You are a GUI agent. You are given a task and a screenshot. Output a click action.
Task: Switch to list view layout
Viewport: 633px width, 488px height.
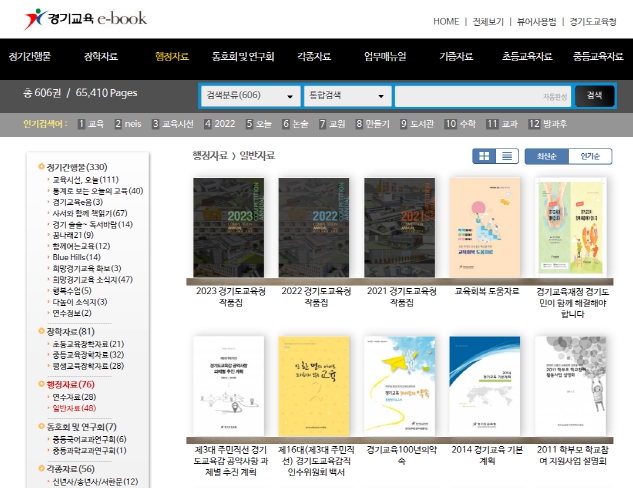(x=507, y=156)
